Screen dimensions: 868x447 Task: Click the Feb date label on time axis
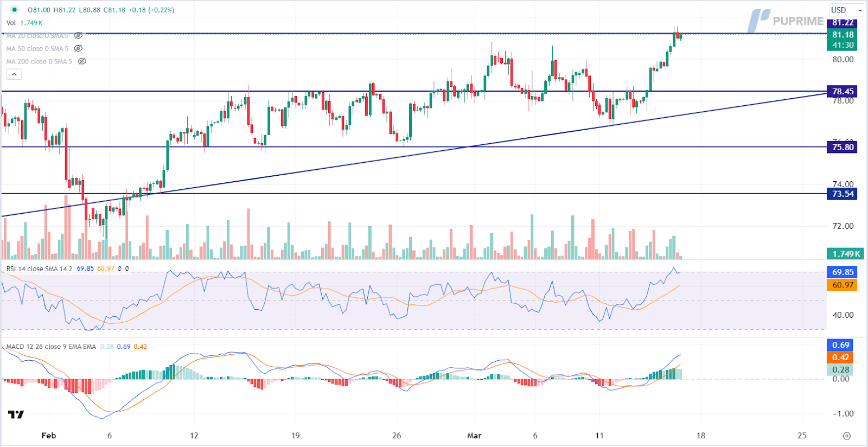point(49,436)
